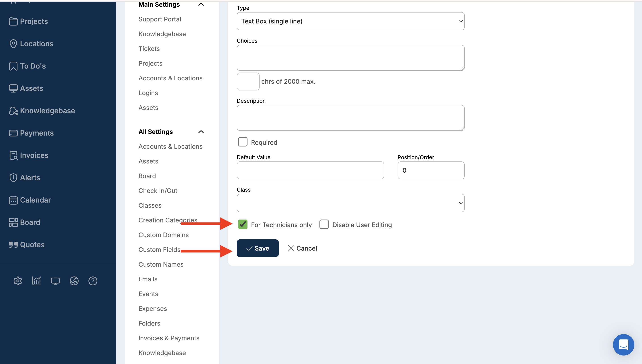Click into the Description text area
This screenshot has height=364, width=642.
[x=350, y=118]
